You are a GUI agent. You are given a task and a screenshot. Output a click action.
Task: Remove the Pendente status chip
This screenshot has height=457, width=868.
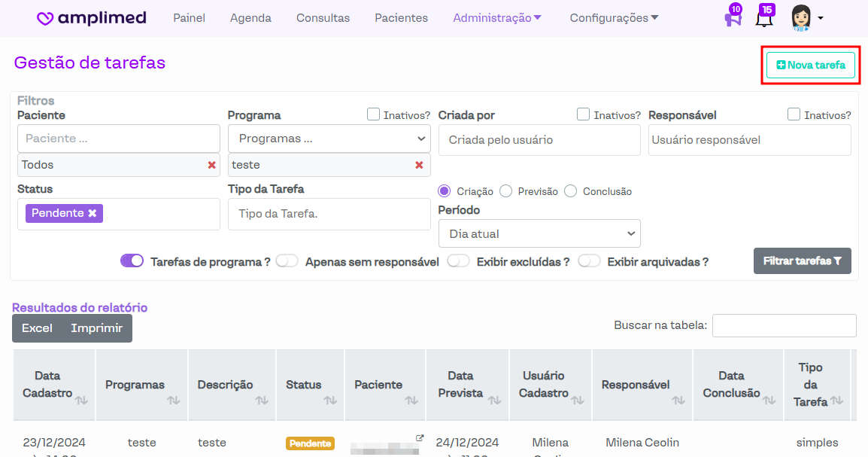[92, 213]
